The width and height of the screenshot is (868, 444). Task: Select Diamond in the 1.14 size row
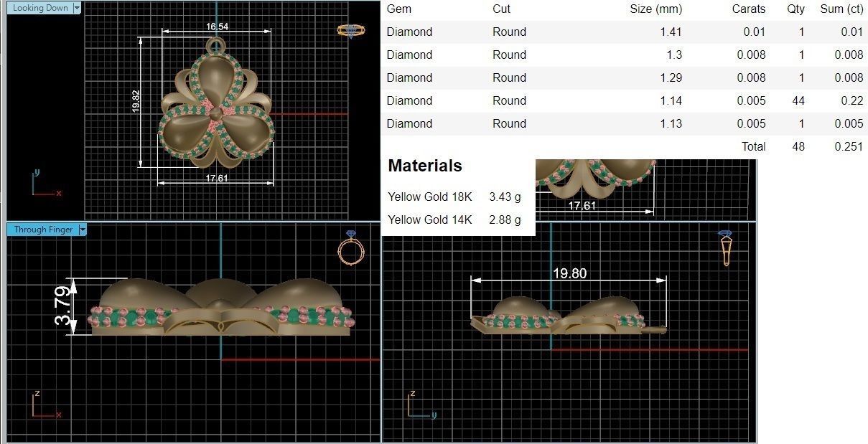tap(409, 100)
